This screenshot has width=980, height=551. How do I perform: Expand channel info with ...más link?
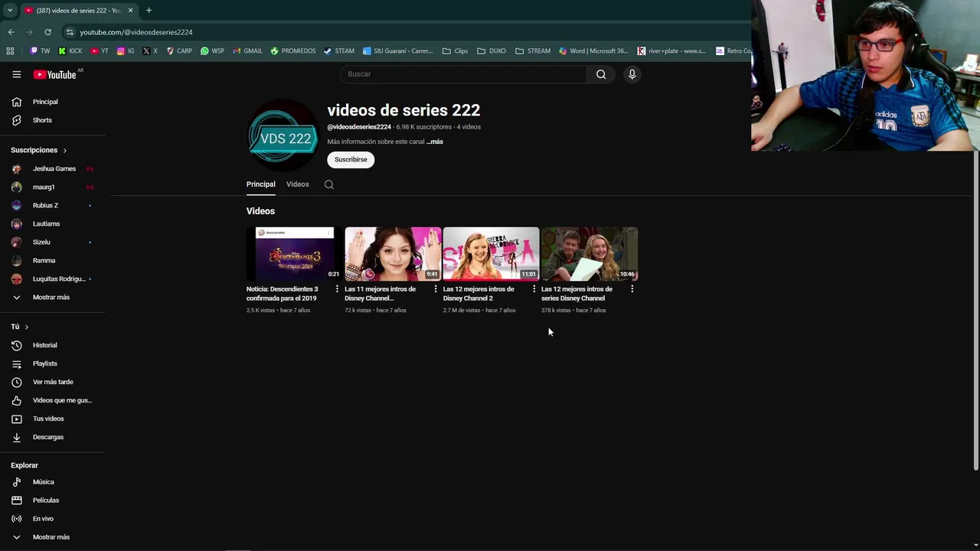(435, 142)
